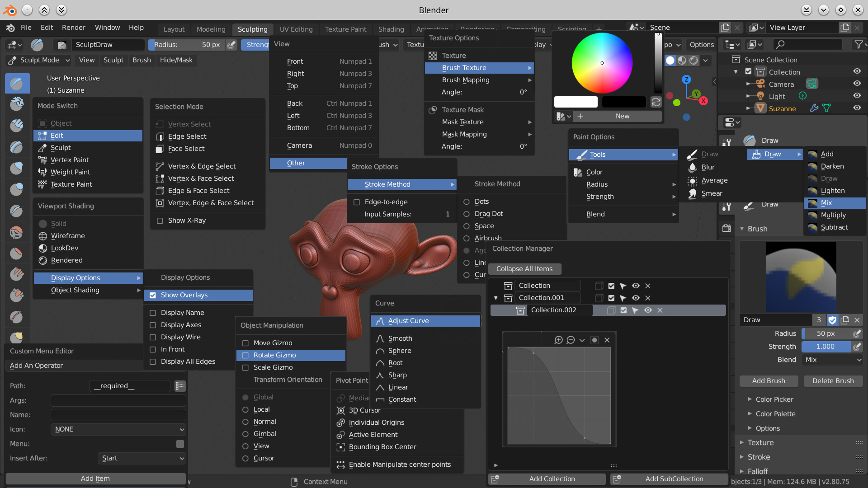Image resolution: width=868 pixels, height=488 pixels.
Task: Open the Render menu in the top bar
Action: 73,28
